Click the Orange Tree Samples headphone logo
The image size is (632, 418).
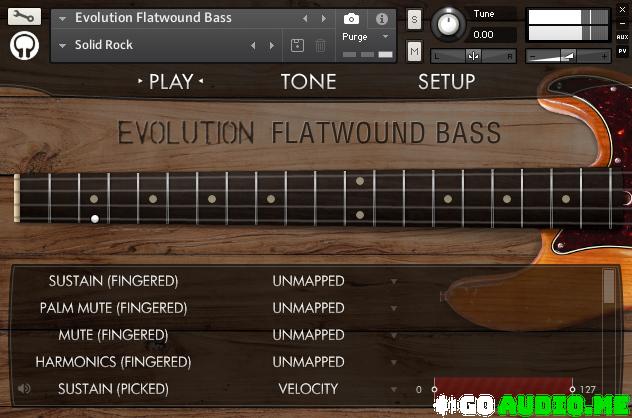(x=25, y=46)
